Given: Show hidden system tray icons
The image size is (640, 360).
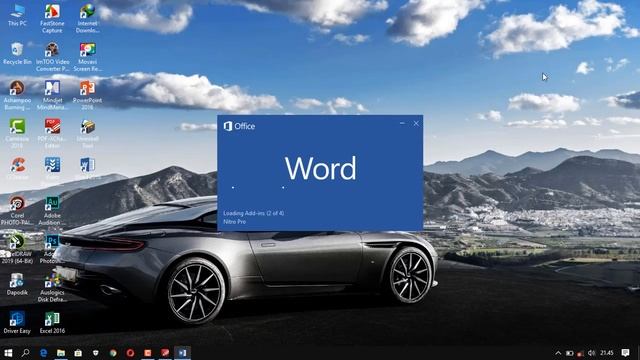Looking at the screenshot, I should [x=558, y=353].
